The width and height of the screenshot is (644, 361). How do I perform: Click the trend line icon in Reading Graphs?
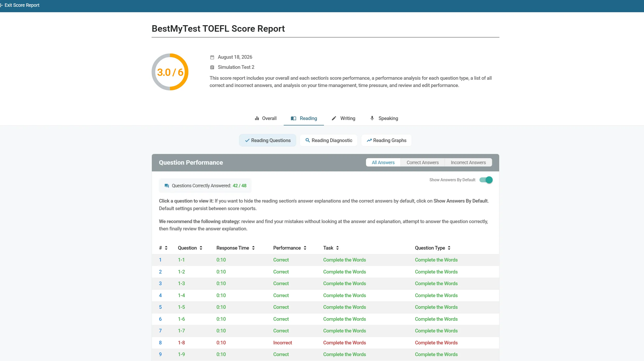click(369, 141)
